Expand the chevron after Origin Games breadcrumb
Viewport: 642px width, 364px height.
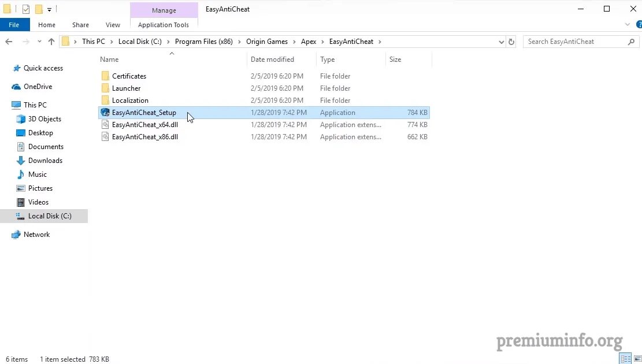pyautogui.click(x=294, y=42)
